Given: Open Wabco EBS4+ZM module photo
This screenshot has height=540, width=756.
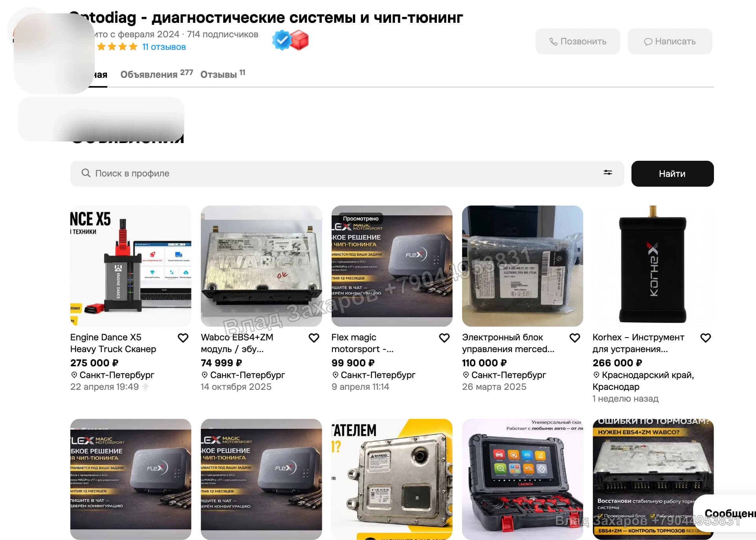Looking at the screenshot, I should tap(261, 266).
